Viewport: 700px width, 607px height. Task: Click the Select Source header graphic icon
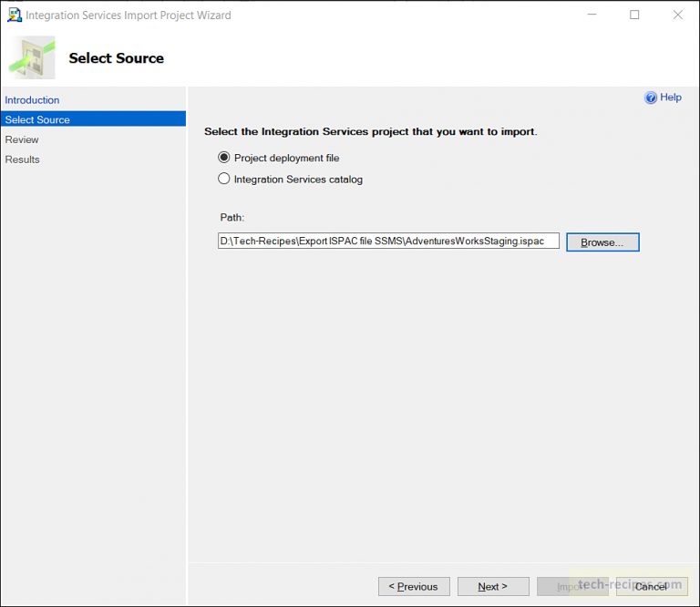click(32, 57)
